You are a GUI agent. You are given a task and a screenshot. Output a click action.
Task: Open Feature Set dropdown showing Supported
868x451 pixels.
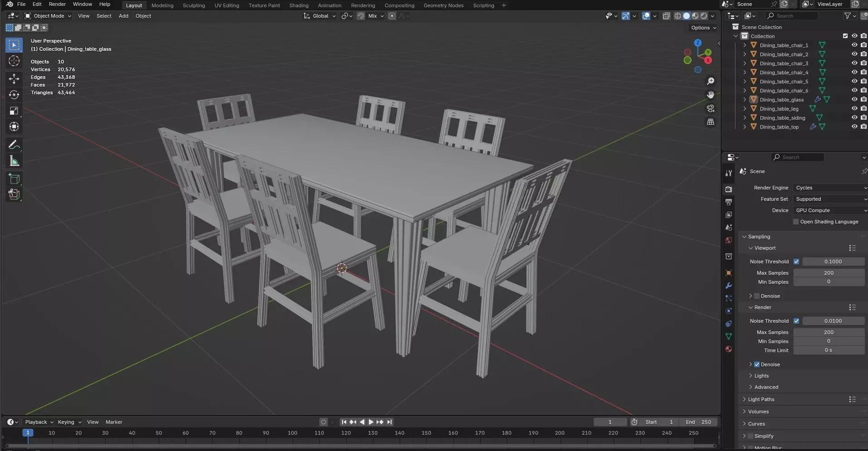coord(830,199)
